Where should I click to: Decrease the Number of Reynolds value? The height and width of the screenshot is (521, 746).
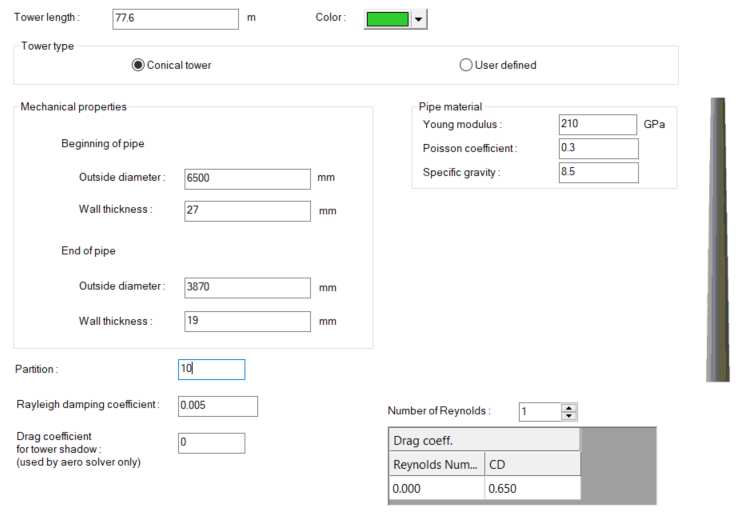(x=569, y=416)
